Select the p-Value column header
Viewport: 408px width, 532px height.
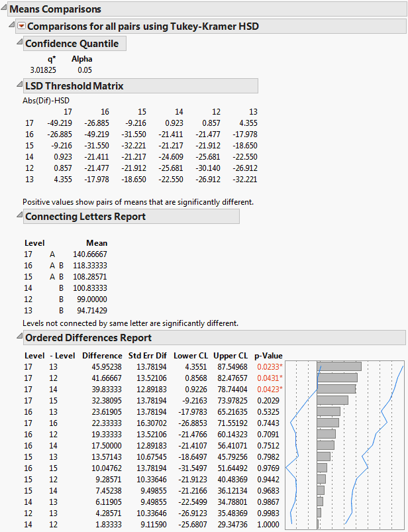268,355
